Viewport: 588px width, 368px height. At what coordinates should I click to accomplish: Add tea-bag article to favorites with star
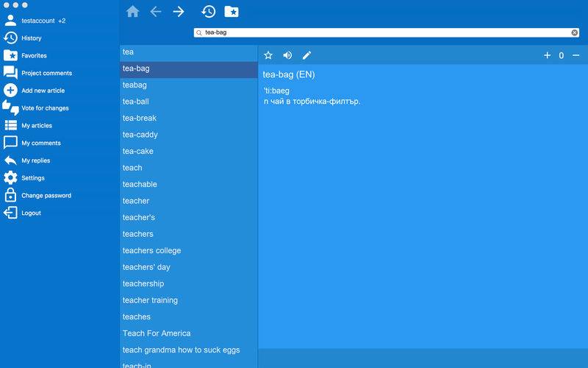[268, 56]
